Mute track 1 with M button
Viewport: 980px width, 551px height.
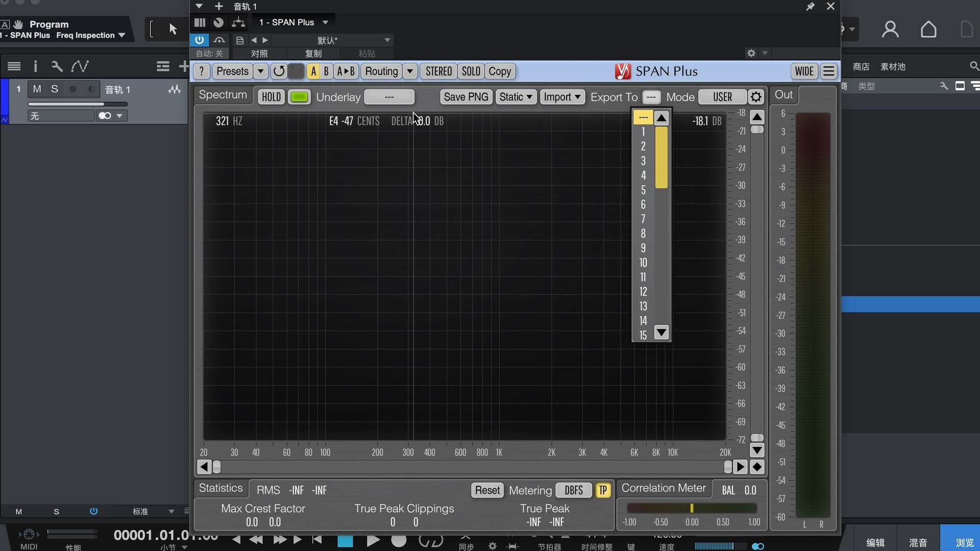click(37, 89)
